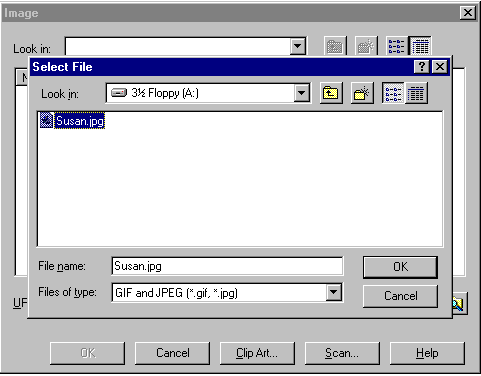The width and height of the screenshot is (481, 376).
Task: Open Clip Art... in the Image window
Action: [x=257, y=353]
